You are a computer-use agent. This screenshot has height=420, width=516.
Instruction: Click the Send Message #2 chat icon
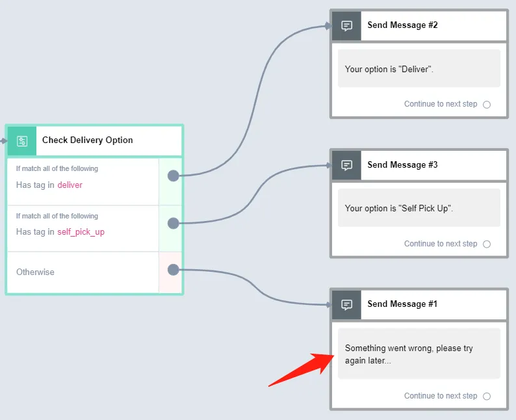pyautogui.click(x=346, y=25)
